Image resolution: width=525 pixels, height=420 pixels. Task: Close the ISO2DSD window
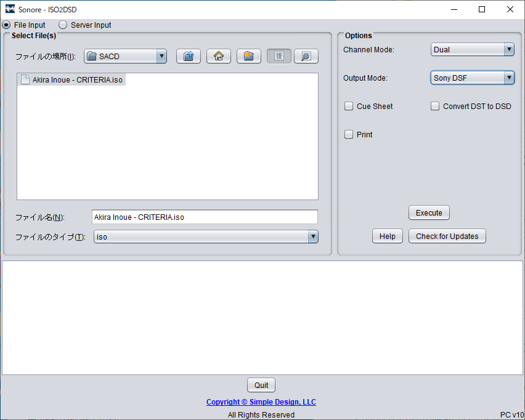tap(510, 9)
